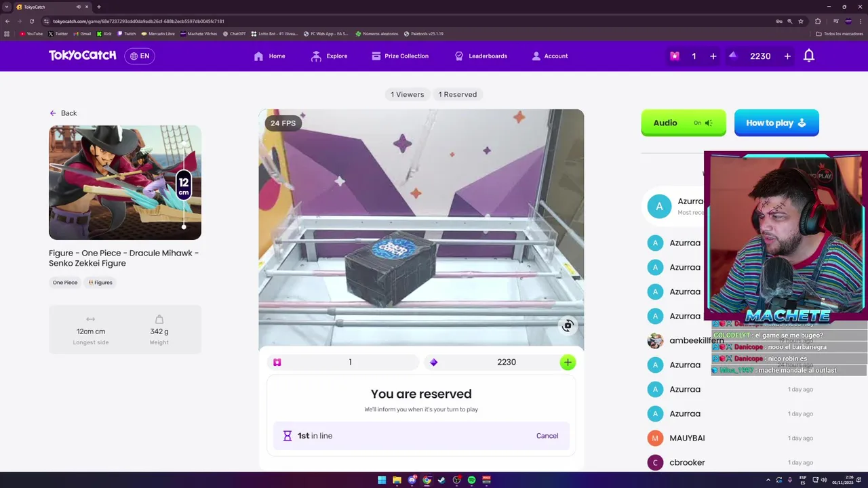Go to Home in navigation
The image size is (868, 488).
tap(269, 56)
